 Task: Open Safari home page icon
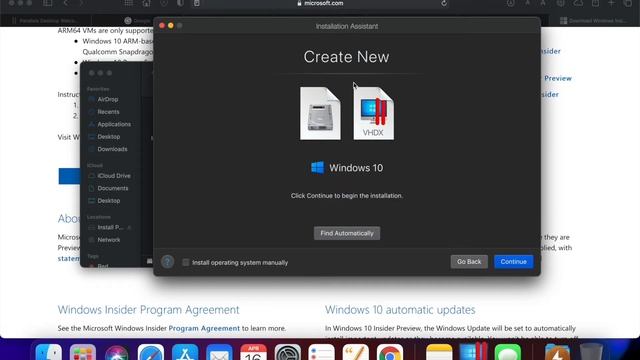(x=146, y=3)
